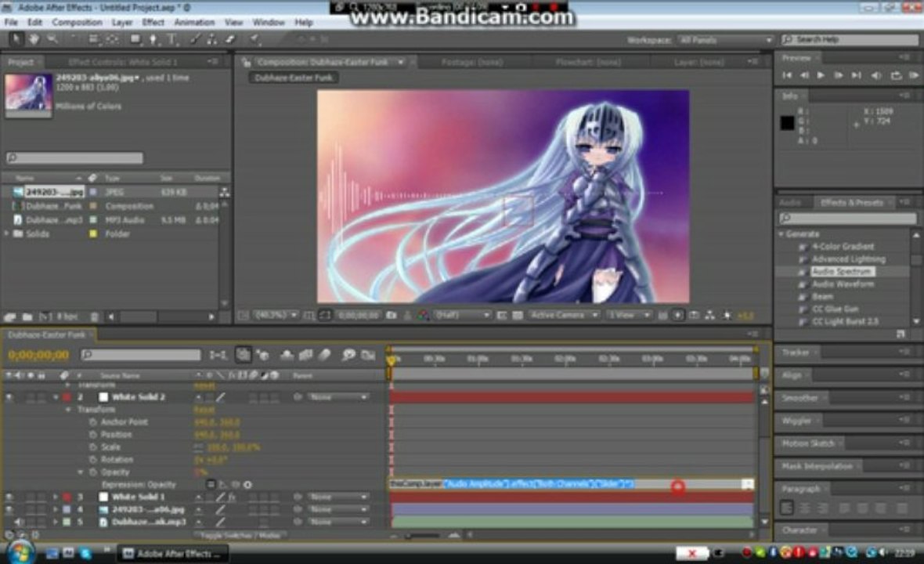The width and height of the screenshot is (924, 564).
Task: Open the Effect menu
Action: [153, 23]
